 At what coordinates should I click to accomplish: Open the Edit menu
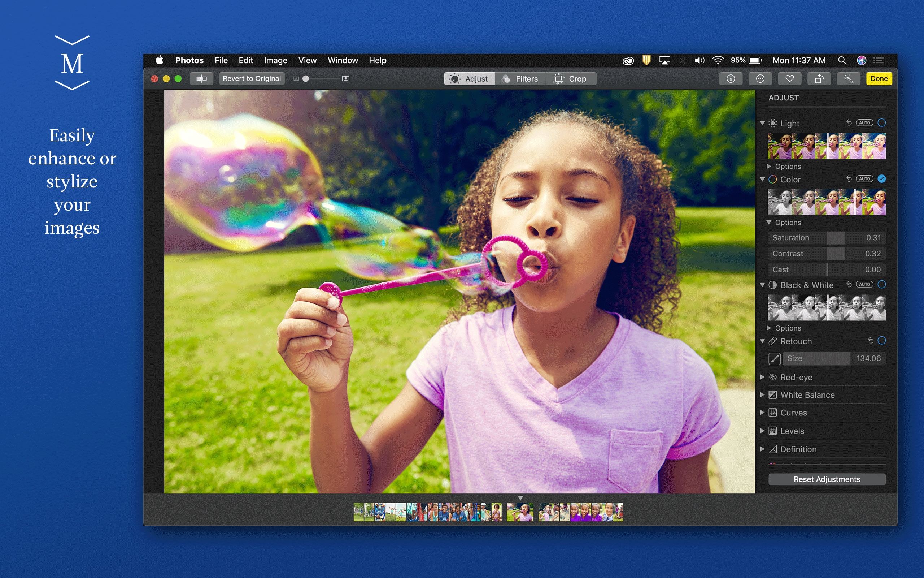(245, 60)
